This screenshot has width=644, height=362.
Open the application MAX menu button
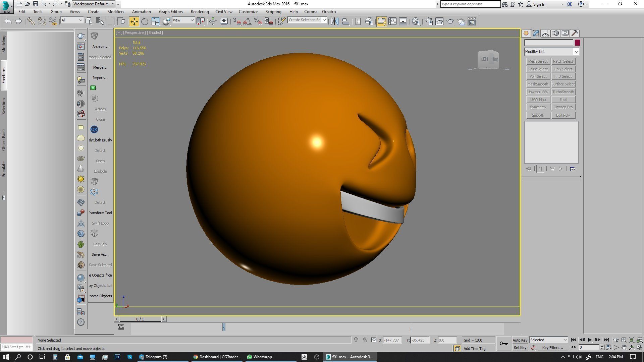[7, 6]
